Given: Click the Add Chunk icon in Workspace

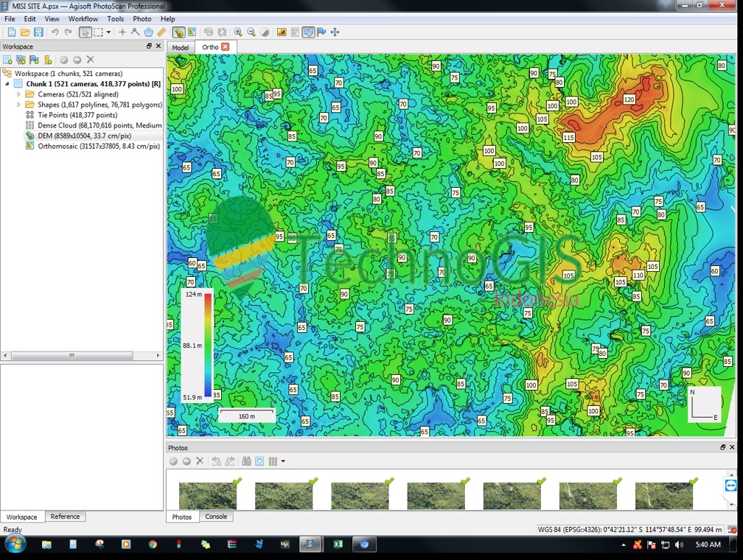Looking at the screenshot, I should (x=7, y=60).
